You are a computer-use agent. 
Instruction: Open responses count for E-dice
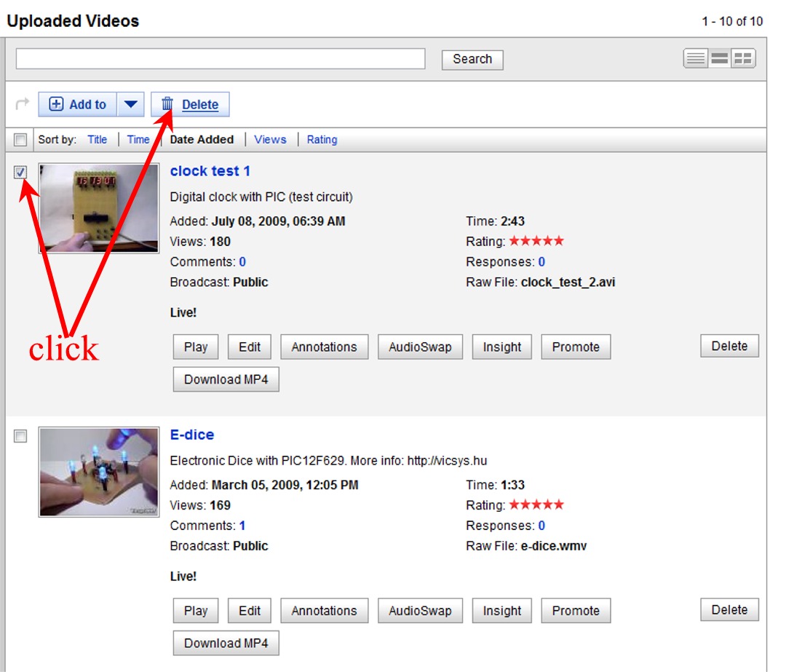542,526
